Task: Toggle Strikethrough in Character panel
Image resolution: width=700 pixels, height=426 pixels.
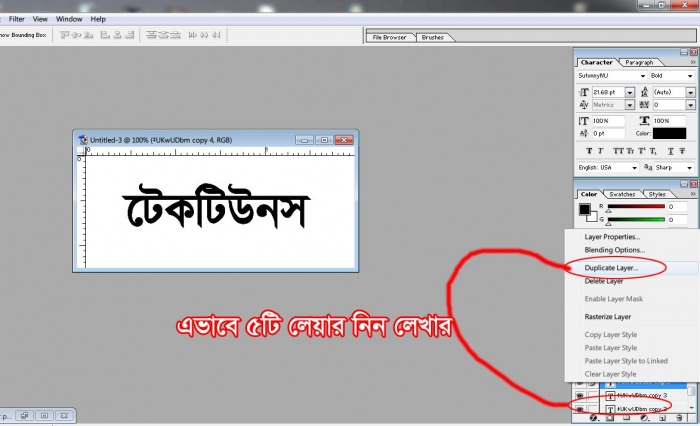Action: point(682,151)
